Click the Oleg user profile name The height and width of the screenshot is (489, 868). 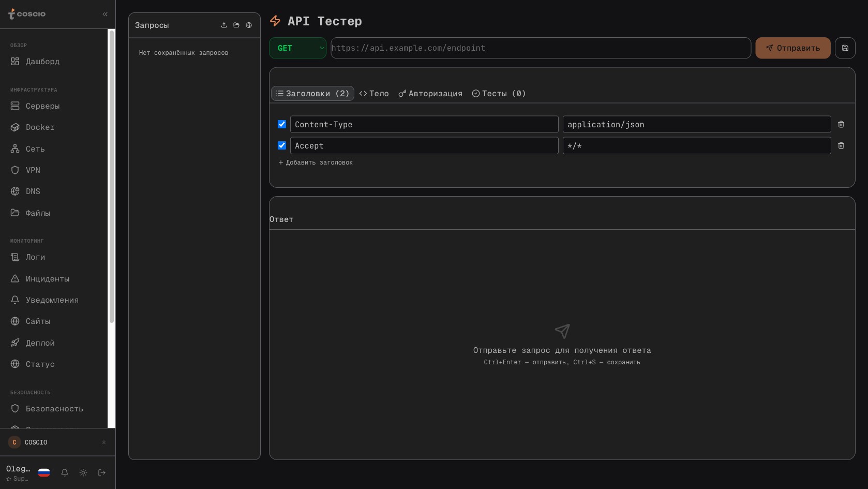tap(18, 469)
